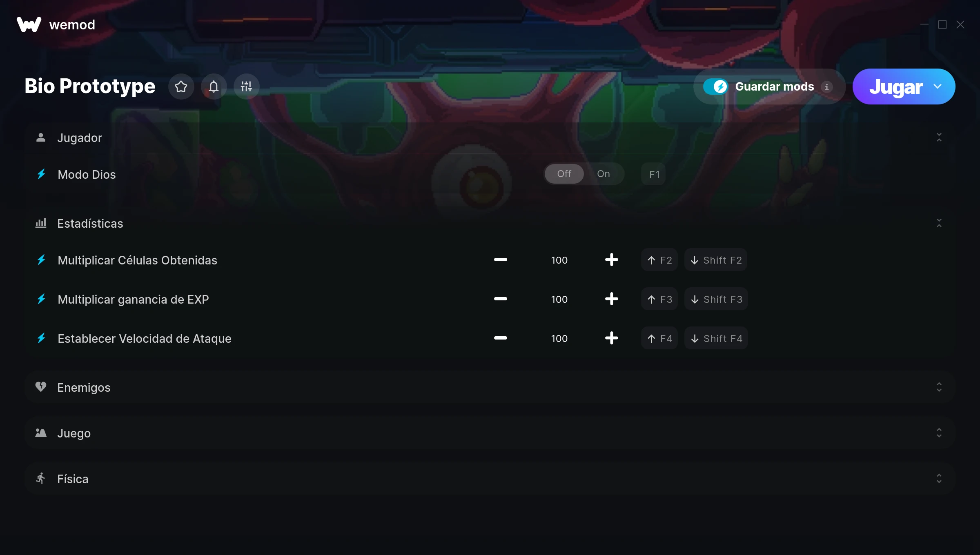
Task: Click the F1 hotkey button
Action: pyautogui.click(x=654, y=174)
